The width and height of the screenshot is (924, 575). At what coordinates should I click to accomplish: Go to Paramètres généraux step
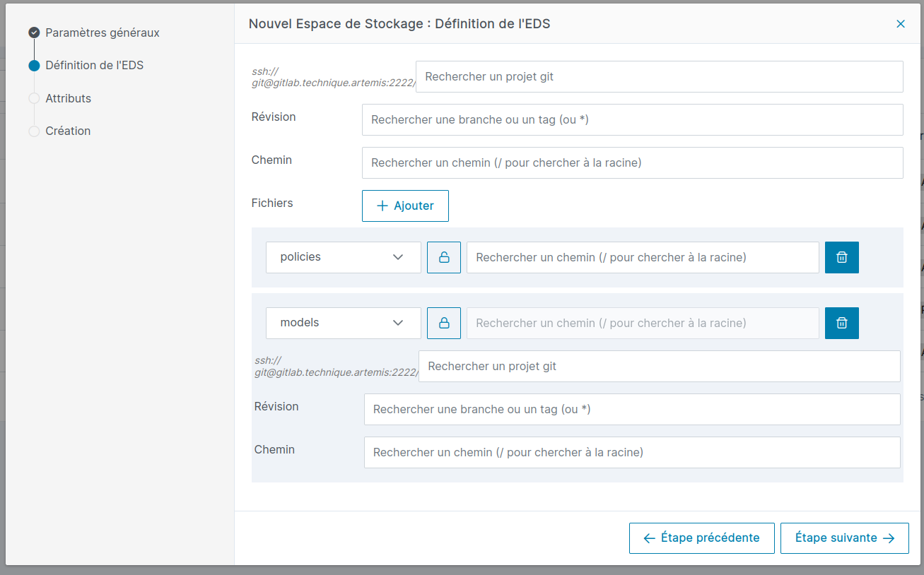[x=102, y=33]
